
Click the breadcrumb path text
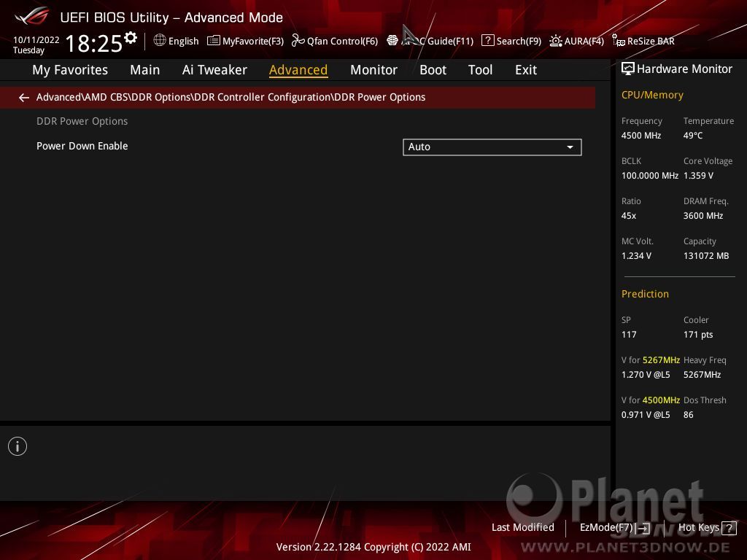click(x=231, y=97)
